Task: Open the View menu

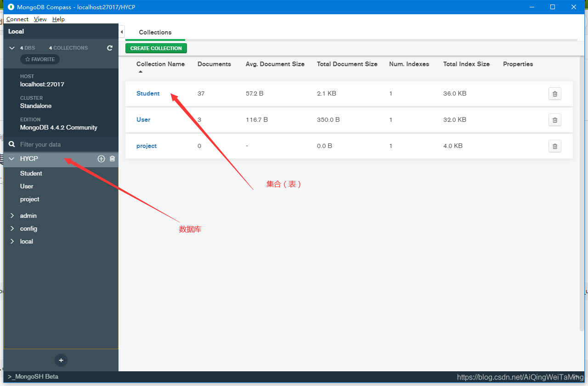Action: [x=40, y=19]
